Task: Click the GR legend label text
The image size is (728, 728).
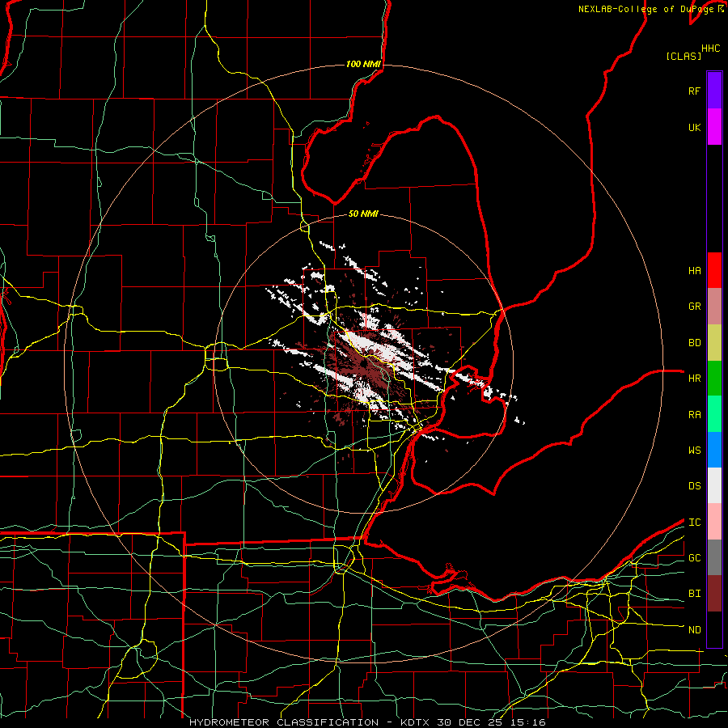Action: click(x=694, y=307)
